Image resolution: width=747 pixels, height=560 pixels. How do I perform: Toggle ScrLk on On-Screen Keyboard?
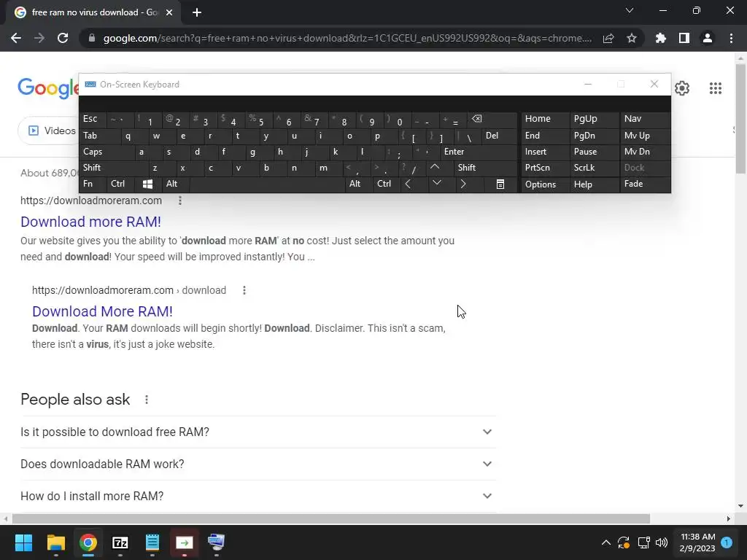pos(594,168)
